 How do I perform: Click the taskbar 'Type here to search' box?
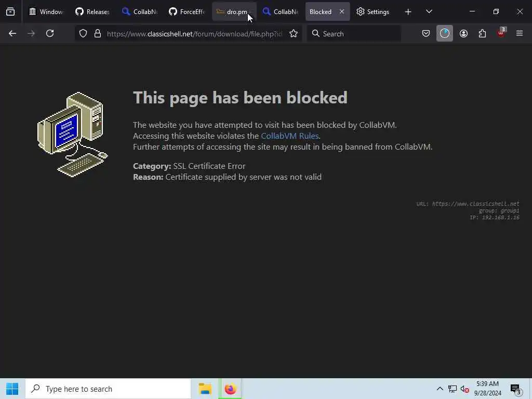[108, 389]
